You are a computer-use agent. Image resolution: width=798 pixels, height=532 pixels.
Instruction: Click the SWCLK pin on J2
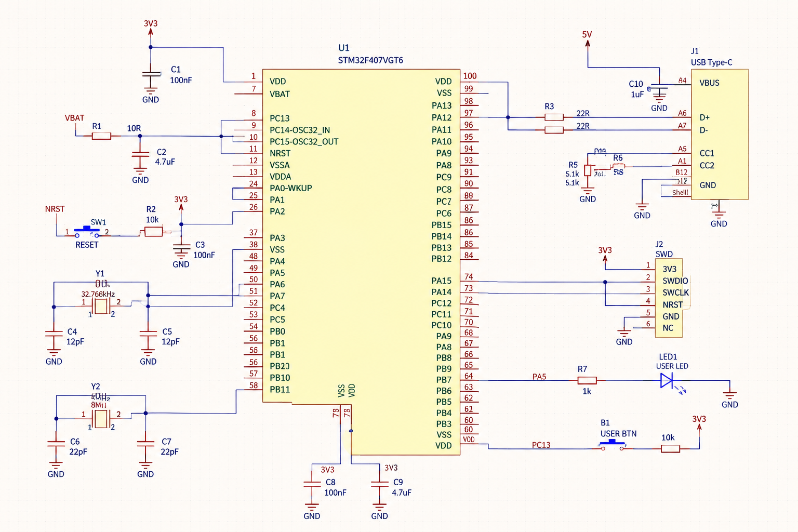pyautogui.click(x=675, y=293)
